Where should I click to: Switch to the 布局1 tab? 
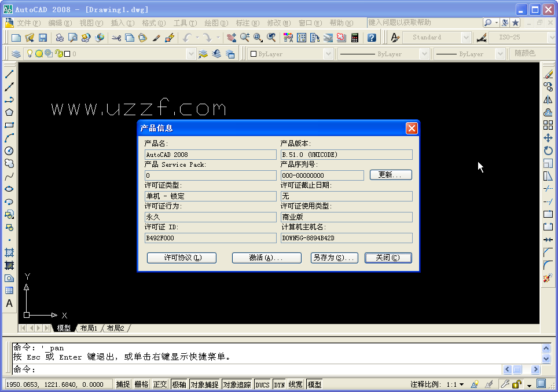click(88, 328)
